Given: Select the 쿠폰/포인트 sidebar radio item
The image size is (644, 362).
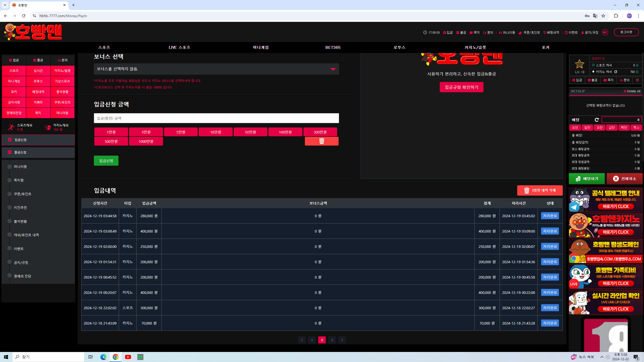Looking at the screenshot, I should click(x=10, y=194).
